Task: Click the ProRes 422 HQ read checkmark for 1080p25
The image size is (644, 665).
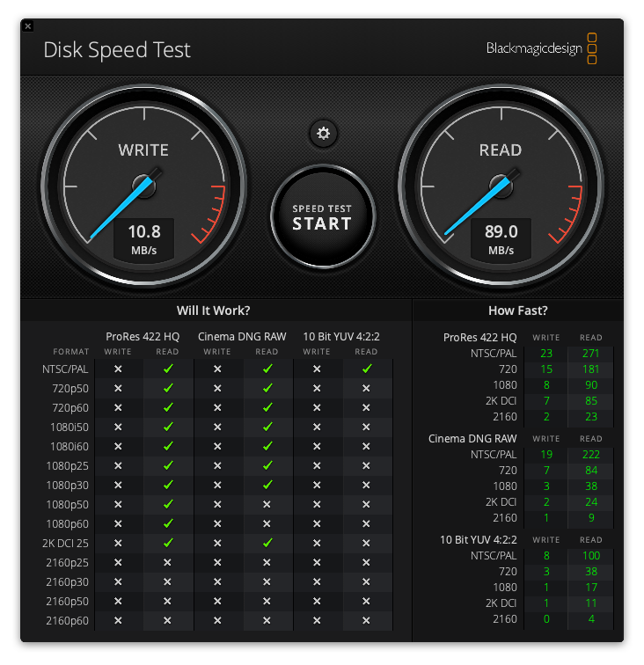Action: (x=168, y=465)
